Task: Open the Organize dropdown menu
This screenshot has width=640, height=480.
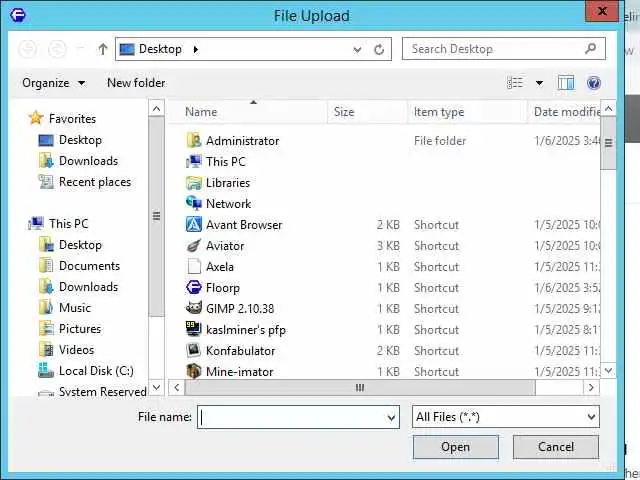Action: coord(53,83)
